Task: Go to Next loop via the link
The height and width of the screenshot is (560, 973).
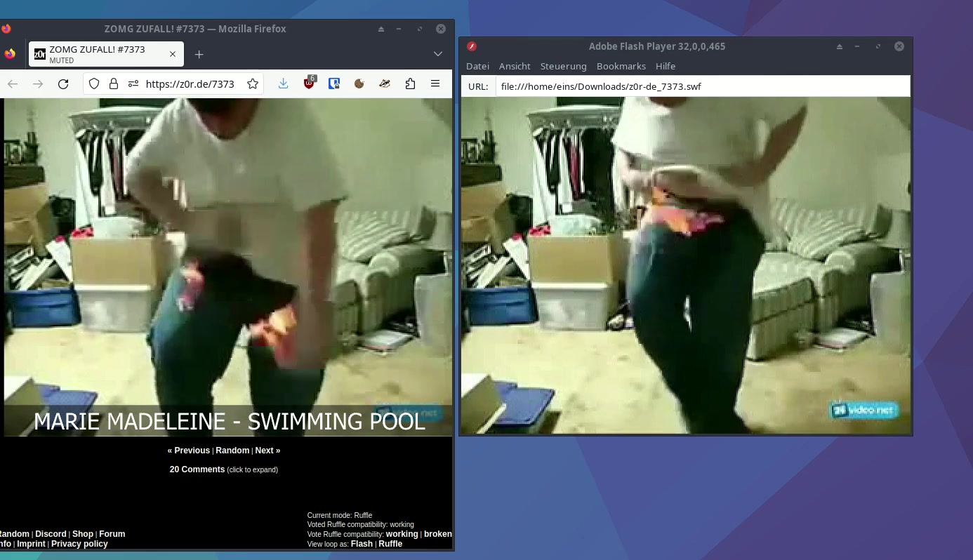Action: click(x=267, y=450)
